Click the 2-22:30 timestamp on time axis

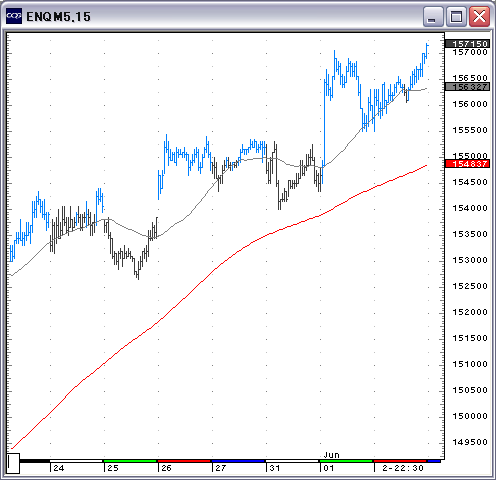(x=403, y=468)
